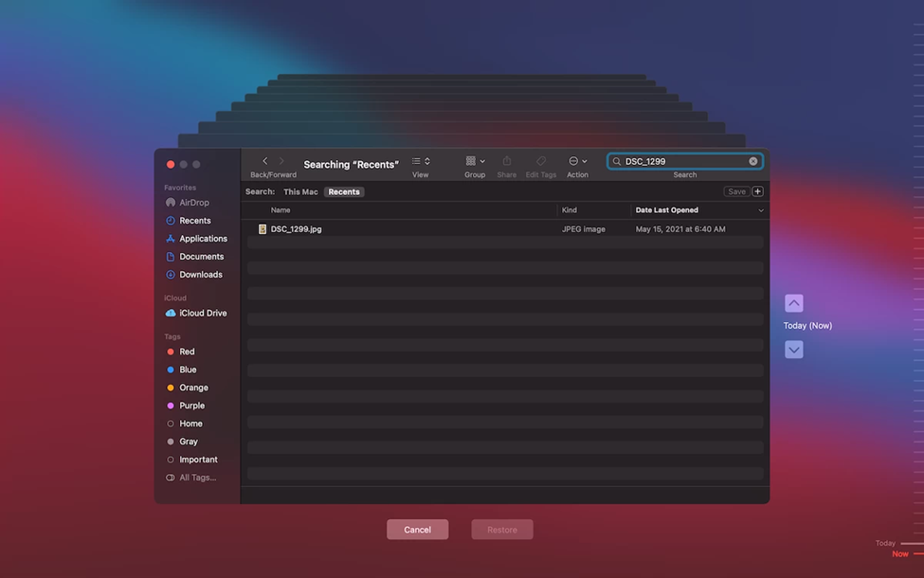Click the Share toolbar icon
Image resolution: width=924 pixels, height=578 pixels.
507,161
